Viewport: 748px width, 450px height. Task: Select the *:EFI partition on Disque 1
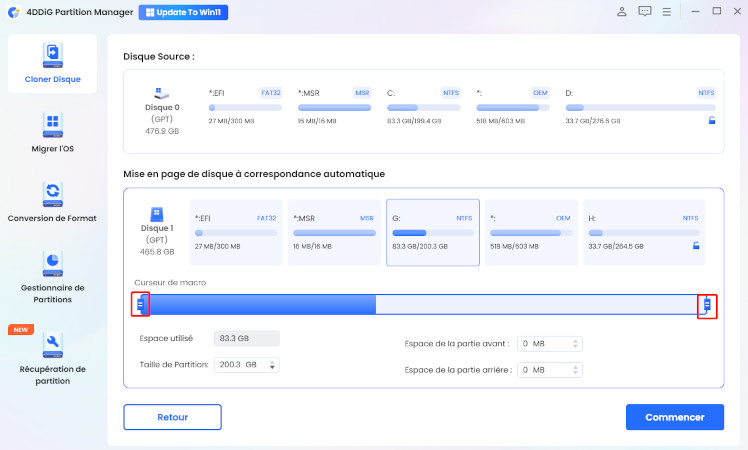pos(235,232)
